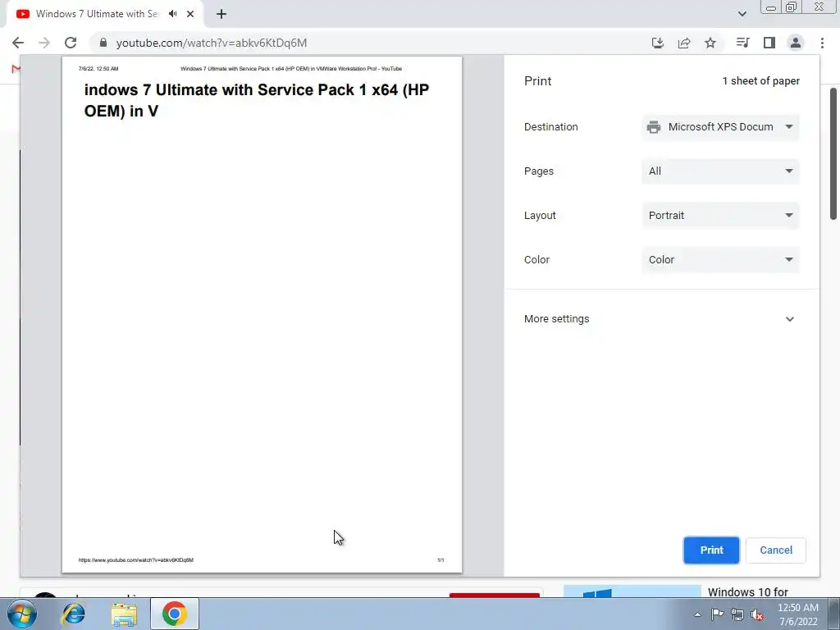Show hidden tray icons arrow
The width and height of the screenshot is (840, 630).
697,614
